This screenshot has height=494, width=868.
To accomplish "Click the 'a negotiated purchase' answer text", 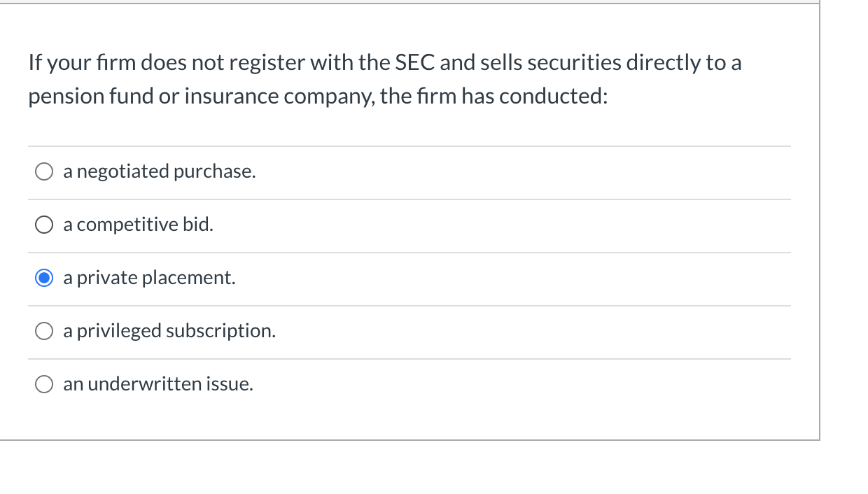I will pyautogui.click(x=159, y=171).
